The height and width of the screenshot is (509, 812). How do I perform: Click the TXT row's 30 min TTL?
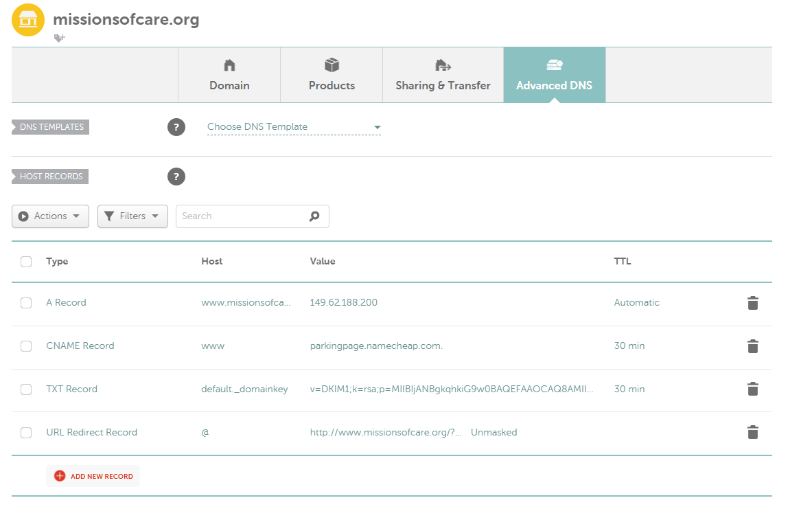(x=629, y=389)
